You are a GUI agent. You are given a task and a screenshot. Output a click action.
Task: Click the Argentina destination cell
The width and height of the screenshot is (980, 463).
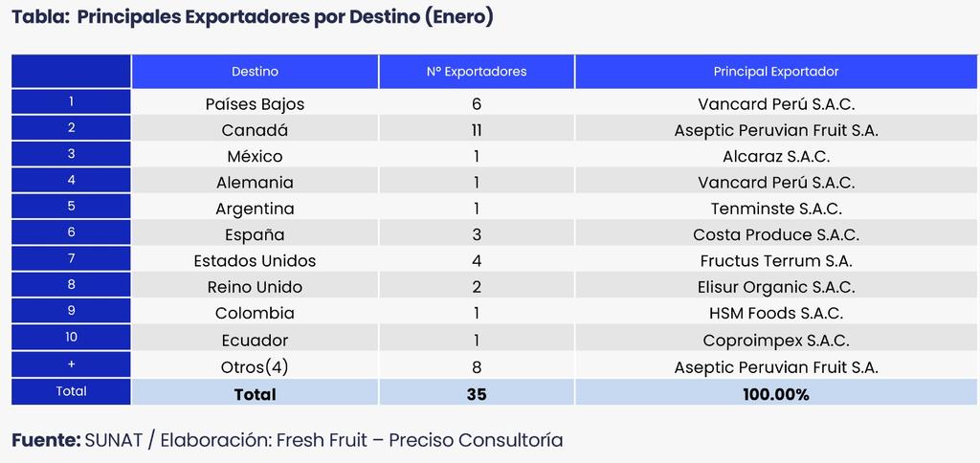[x=255, y=209]
